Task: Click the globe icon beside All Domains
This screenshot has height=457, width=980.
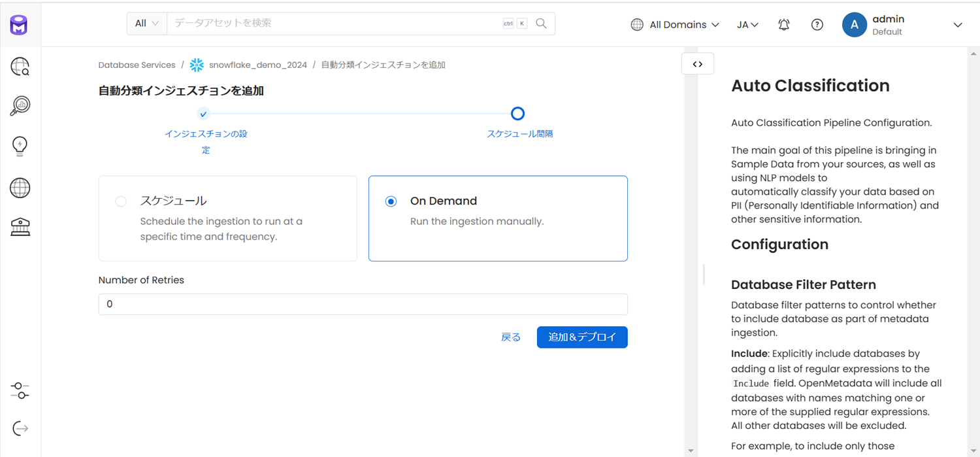Action: click(x=637, y=25)
